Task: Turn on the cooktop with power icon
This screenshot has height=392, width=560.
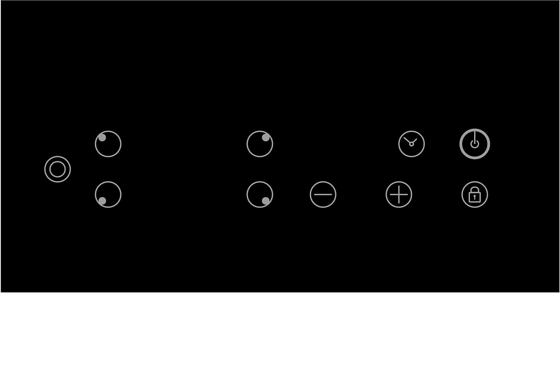Action: click(475, 144)
